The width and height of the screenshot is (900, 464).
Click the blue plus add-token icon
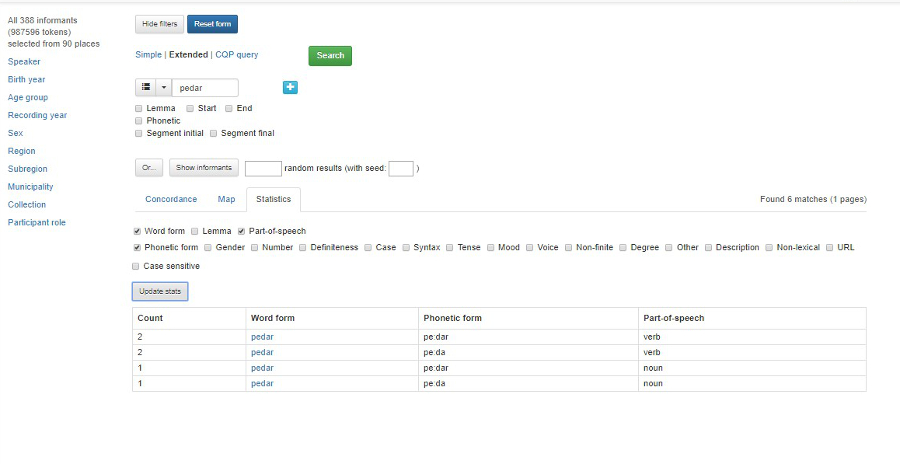[x=290, y=88]
